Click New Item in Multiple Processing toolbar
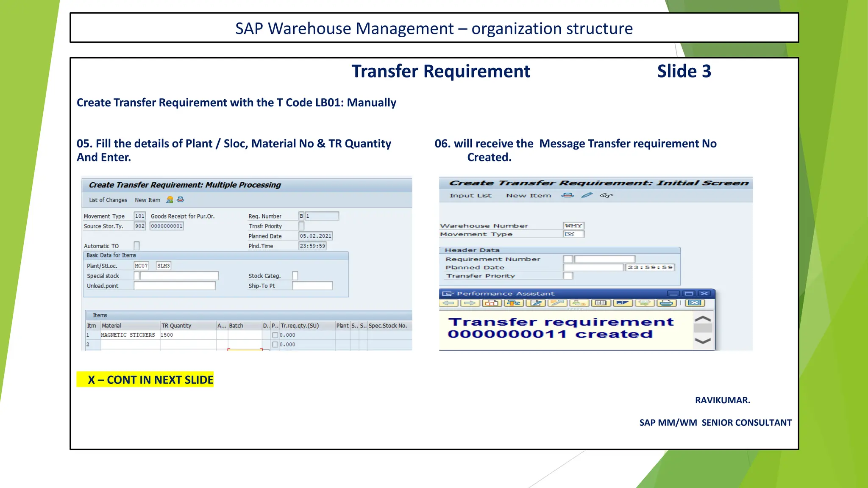868x488 pixels. 147,200
